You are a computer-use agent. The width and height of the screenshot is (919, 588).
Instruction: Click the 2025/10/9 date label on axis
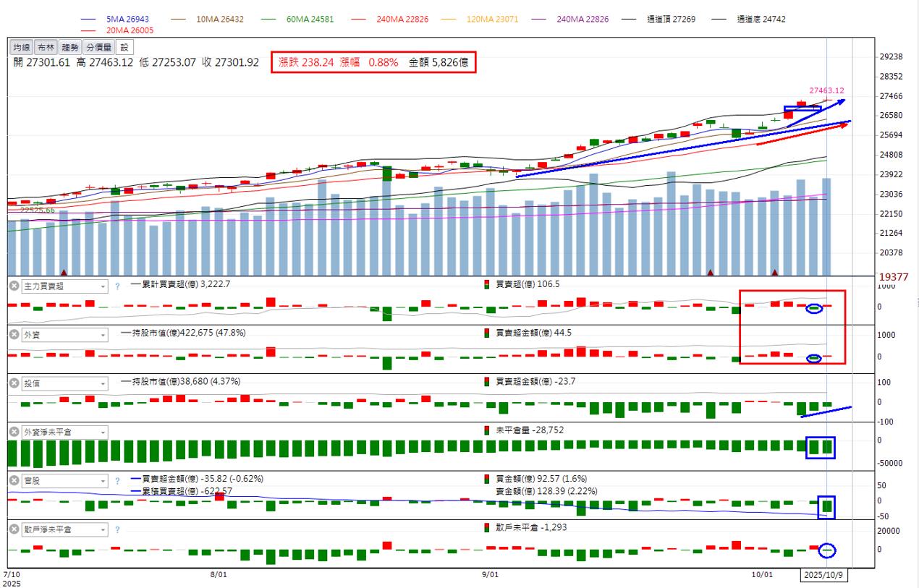pos(823,575)
